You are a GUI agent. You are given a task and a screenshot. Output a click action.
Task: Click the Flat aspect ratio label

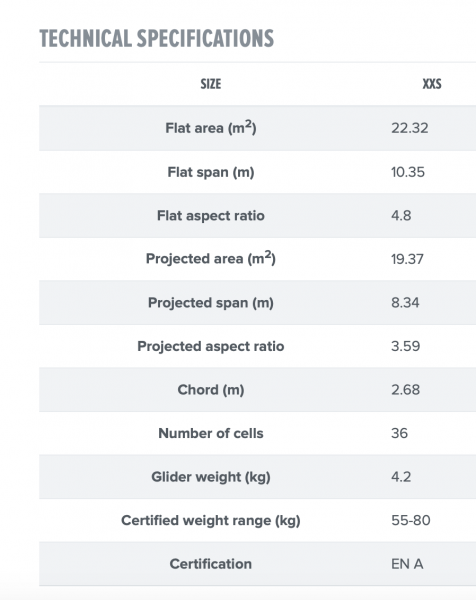[x=211, y=215]
